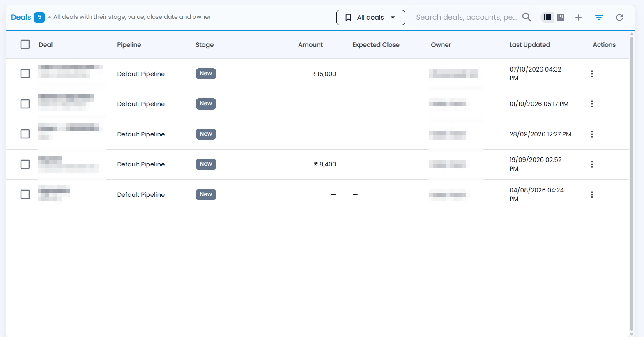Click Default Pipeline in the 04/08/2026 row
The image size is (644, 337).
[x=141, y=195]
